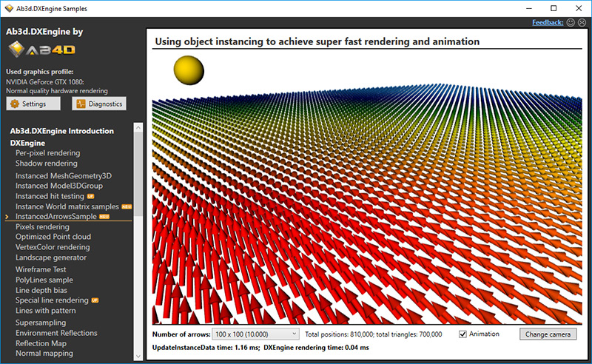Open the Feedback link
The width and height of the screenshot is (592, 364).
(548, 23)
